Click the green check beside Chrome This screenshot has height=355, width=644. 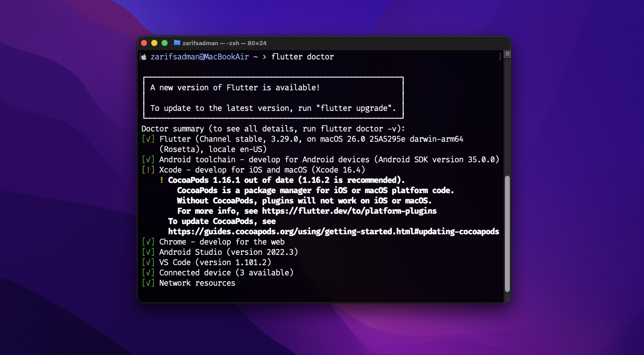point(148,242)
